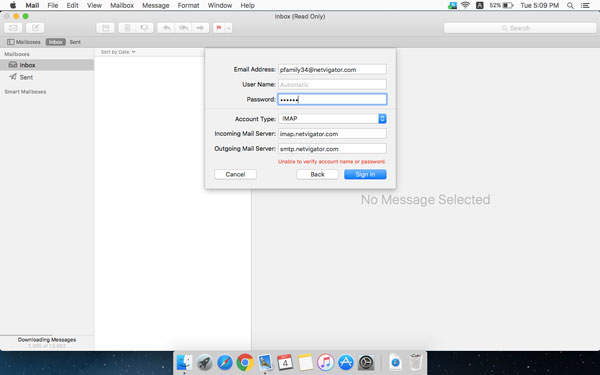
Task: Click the screen sharing menu bar icon
Action: (452, 5)
